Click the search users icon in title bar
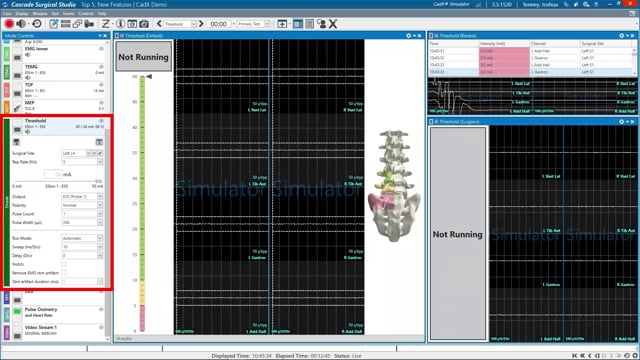The width and height of the screenshot is (640, 360). click(586, 4)
